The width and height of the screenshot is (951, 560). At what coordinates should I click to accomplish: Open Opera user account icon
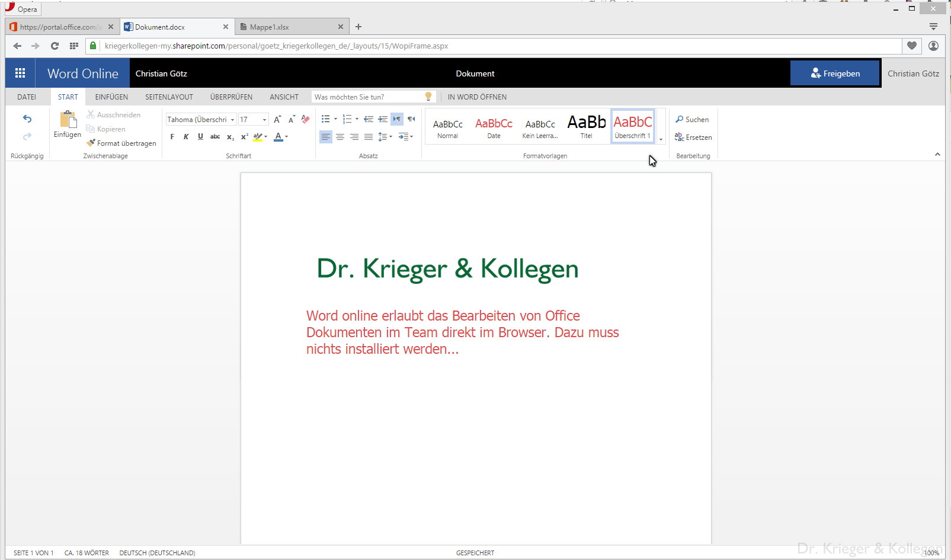pos(933,46)
